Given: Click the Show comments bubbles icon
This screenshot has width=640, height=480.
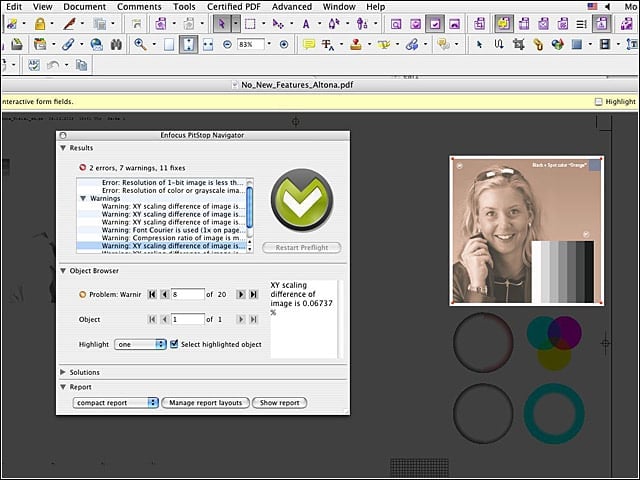Looking at the screenshot, I should click(x=443, y=44).
